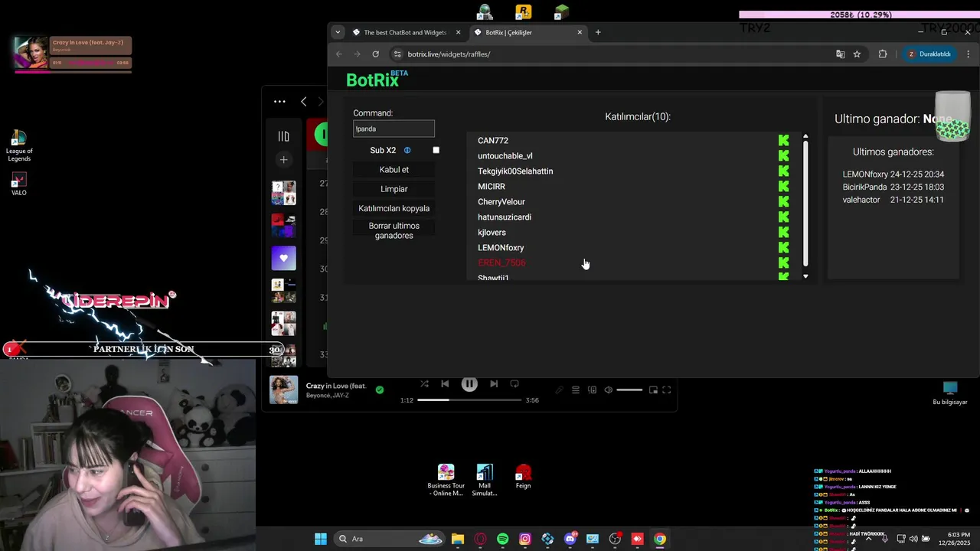Select participant CherryVelour
Viewport: 980px width, 551px height.
[501, 202]
